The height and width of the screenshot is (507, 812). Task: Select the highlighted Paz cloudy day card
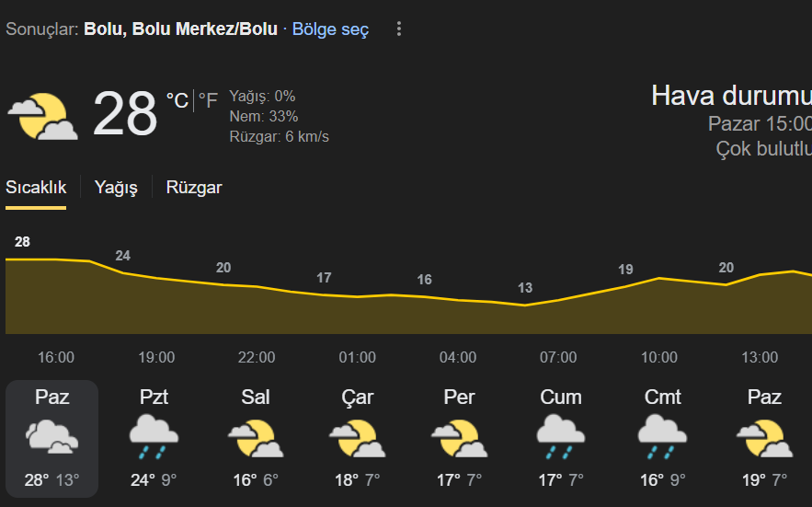[x=51, y=439]
